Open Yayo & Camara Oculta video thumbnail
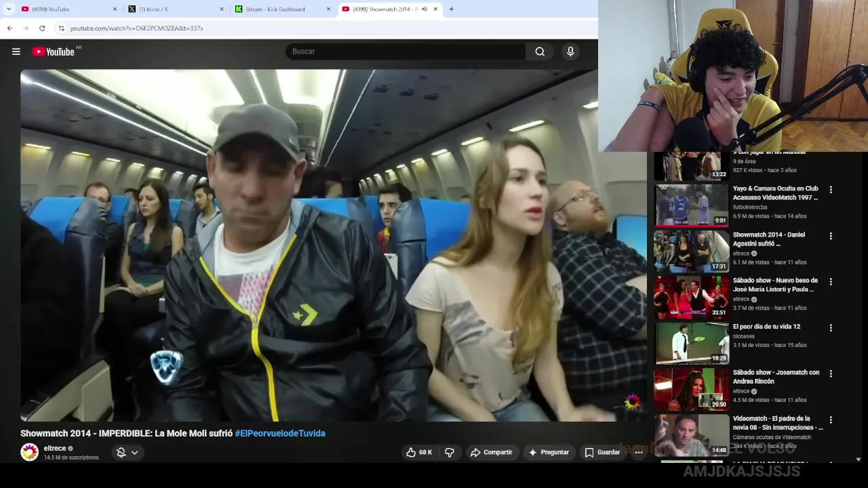Screen dimensions: 868x488 (x=691, y=205)
